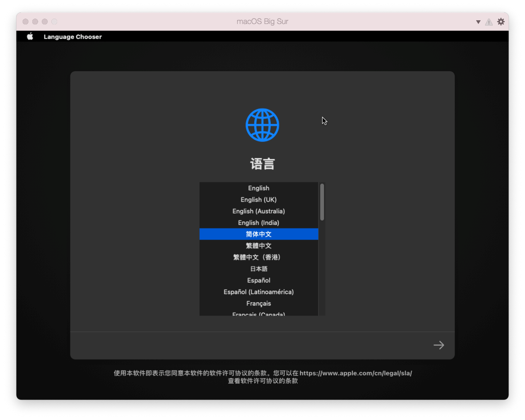Expand the dropdown triangle in title bar
This screenshot has width=525, height=420.
(x=478, y=22)
